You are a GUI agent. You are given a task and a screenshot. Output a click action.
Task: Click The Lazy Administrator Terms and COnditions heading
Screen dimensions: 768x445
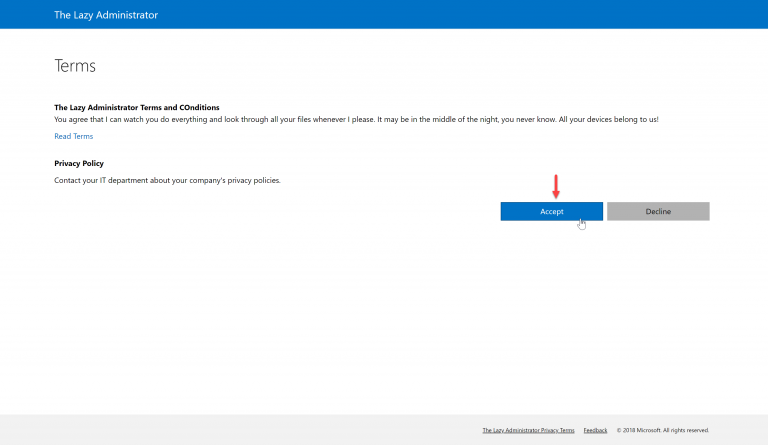(x=137, y=108)
